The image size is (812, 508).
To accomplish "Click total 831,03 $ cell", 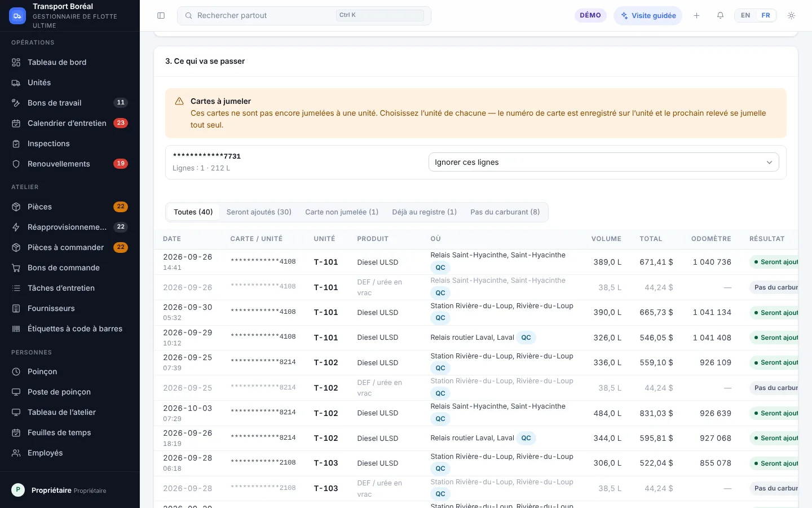I will pyautogui.click(x=656, y=413).
